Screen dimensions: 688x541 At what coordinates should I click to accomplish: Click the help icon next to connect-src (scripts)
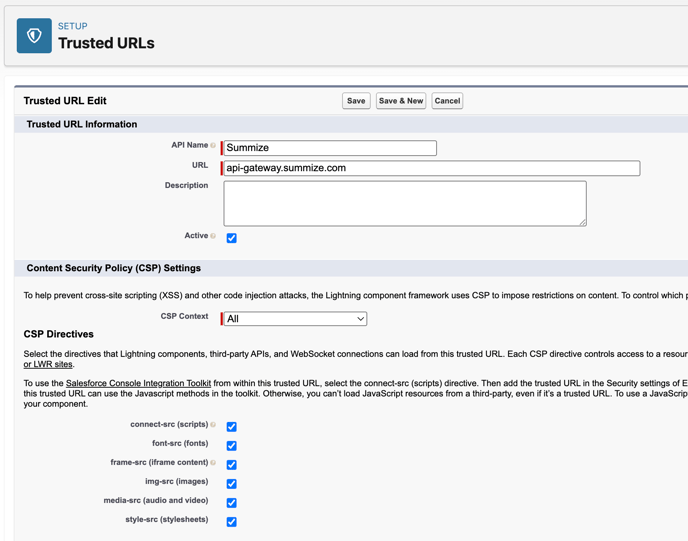213,425
